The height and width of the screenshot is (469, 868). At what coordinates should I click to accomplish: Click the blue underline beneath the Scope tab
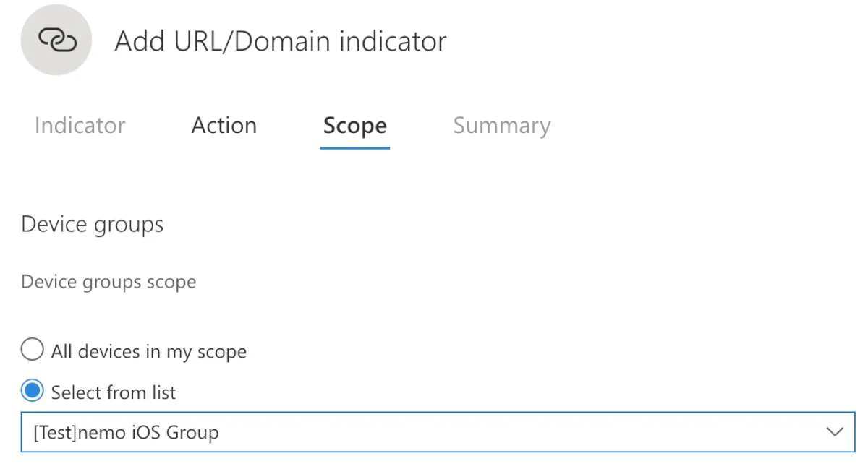354,147
